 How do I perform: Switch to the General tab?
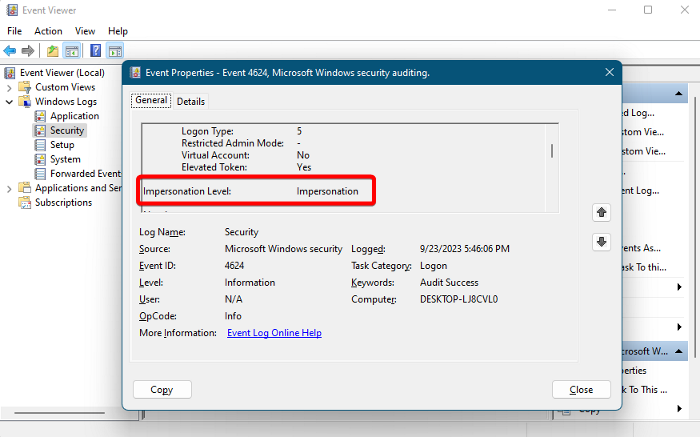point(151,100)
